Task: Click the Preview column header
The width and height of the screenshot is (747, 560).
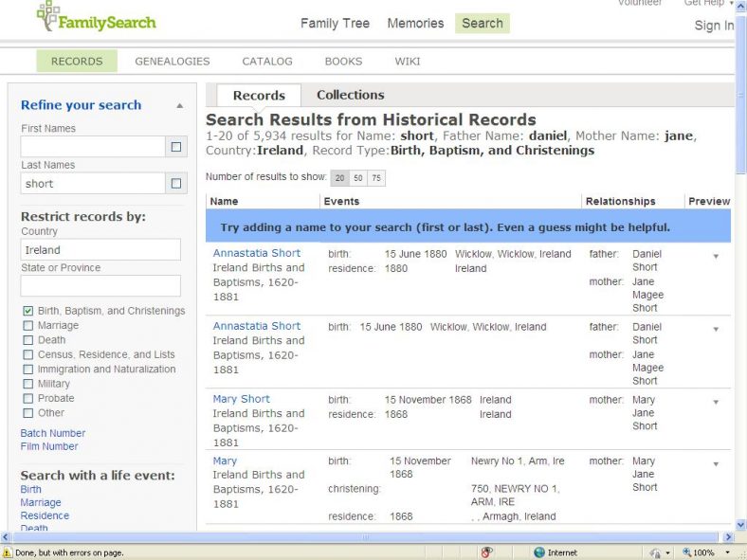Action: click(x=709, y=202)
